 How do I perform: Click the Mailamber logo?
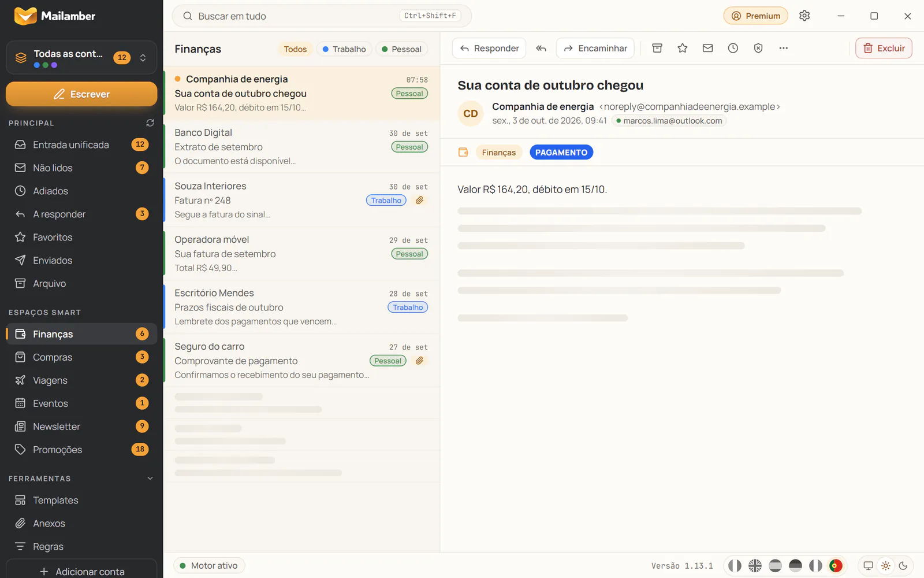(x=55, y=16)
